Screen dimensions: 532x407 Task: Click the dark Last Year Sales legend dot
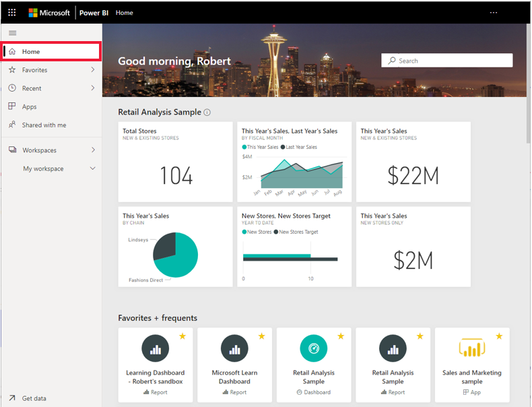pyautogui.click(x=283, y=147)
